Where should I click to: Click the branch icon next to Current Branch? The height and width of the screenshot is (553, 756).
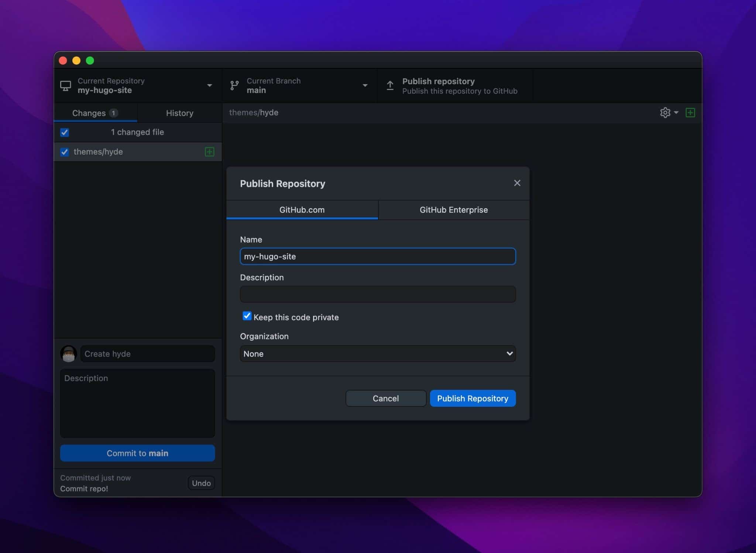235,86
